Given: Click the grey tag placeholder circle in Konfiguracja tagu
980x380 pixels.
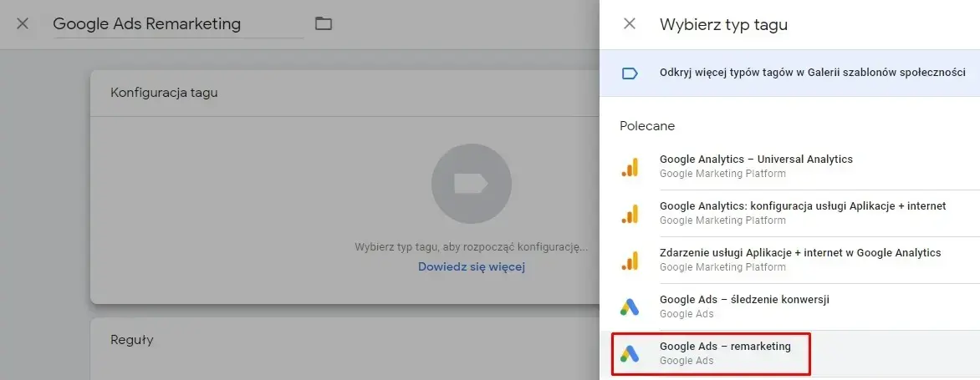Looking at the screenshot, I should click(472, 184).
